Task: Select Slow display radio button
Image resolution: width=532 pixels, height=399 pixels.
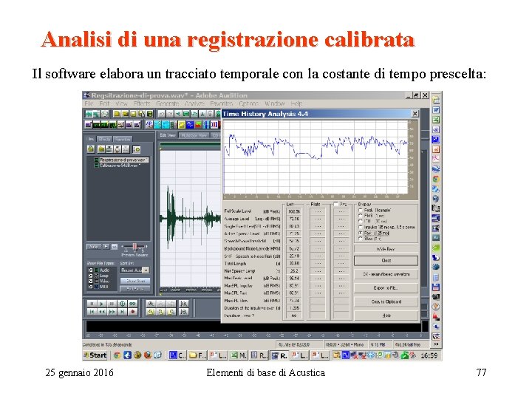Action: [x=361, y=239]
